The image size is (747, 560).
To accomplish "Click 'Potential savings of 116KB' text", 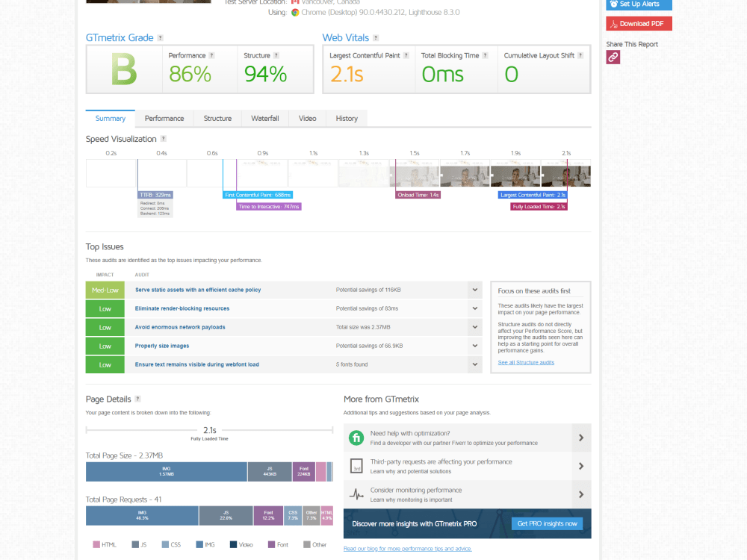I will [x=368, y=290].
